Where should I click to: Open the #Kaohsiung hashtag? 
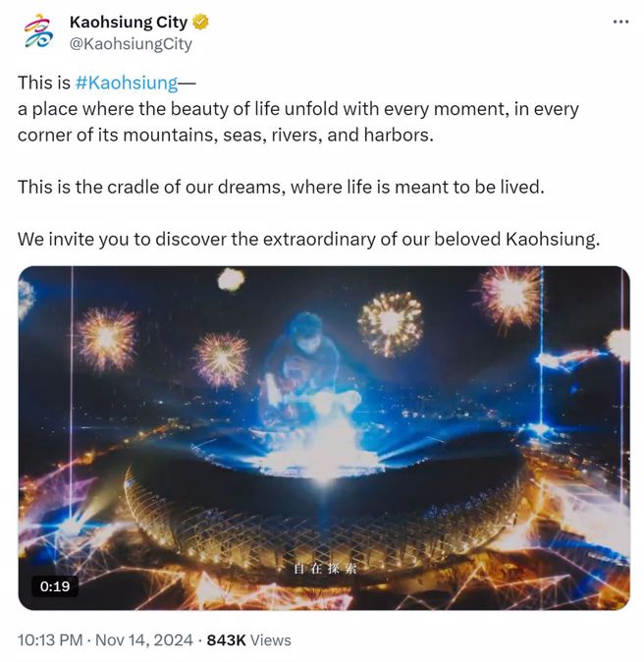tap(126, 83)
